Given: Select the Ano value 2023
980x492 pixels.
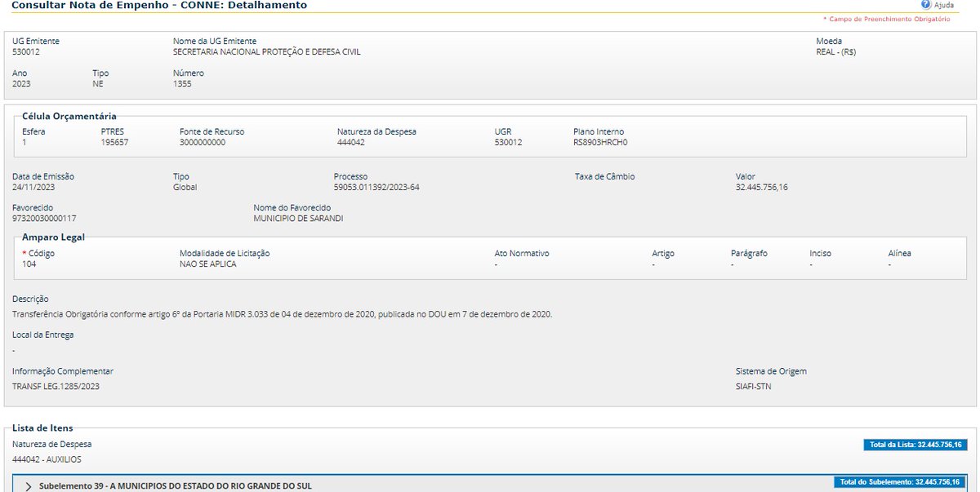Looking at the screenshot, I should (21, 84).
